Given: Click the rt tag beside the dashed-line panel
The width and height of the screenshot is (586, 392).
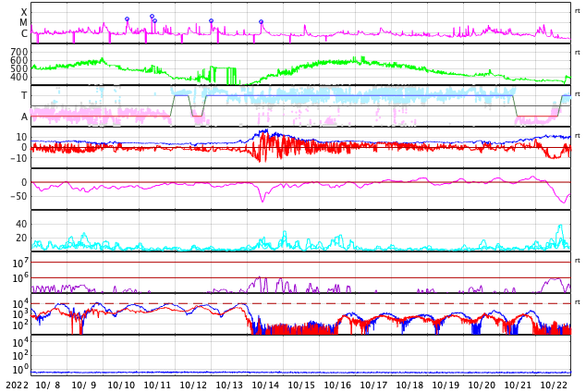Looking at the screenshot, I should pyautogui.click(x=578, y=302).
